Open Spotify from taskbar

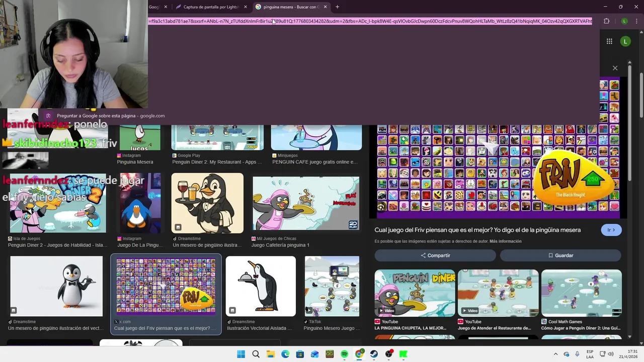tap(345, 354)
